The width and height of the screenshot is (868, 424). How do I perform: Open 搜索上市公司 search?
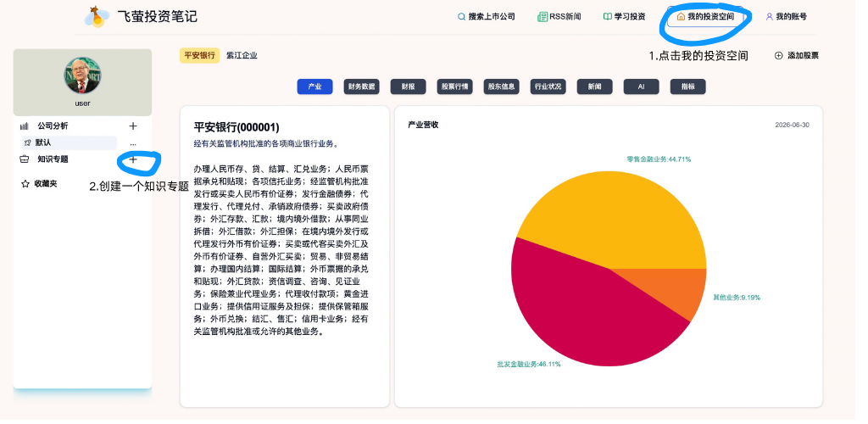(x=486, y=17)
